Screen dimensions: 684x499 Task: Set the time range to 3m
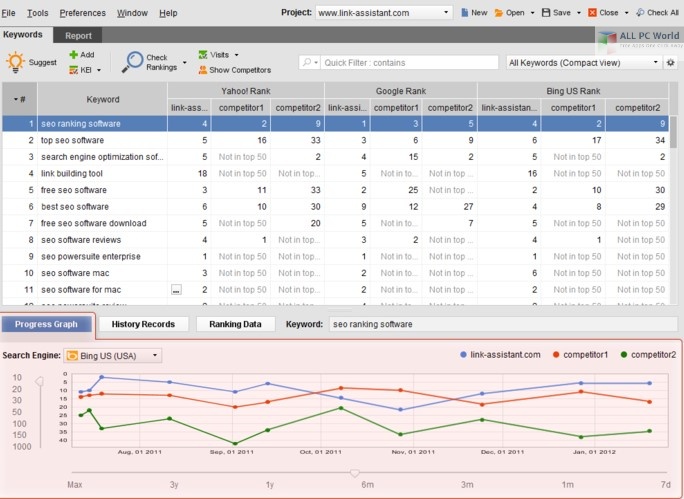(467, 485)
